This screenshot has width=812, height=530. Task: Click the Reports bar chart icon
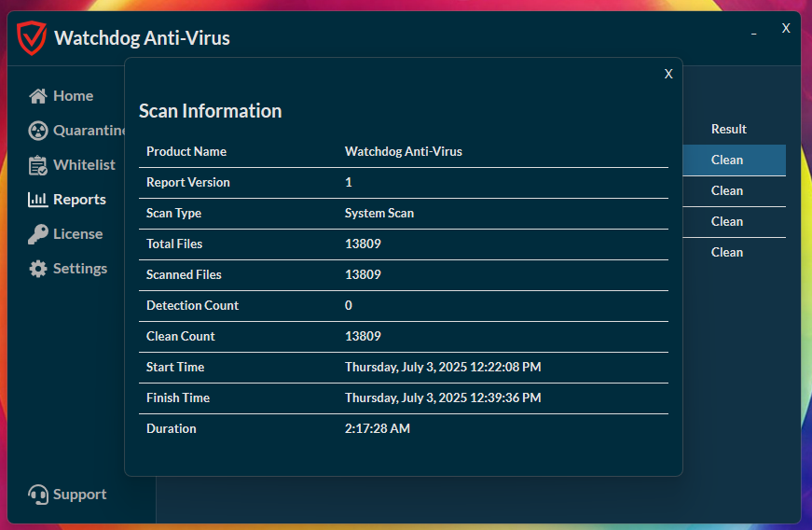tap(38, 200)
